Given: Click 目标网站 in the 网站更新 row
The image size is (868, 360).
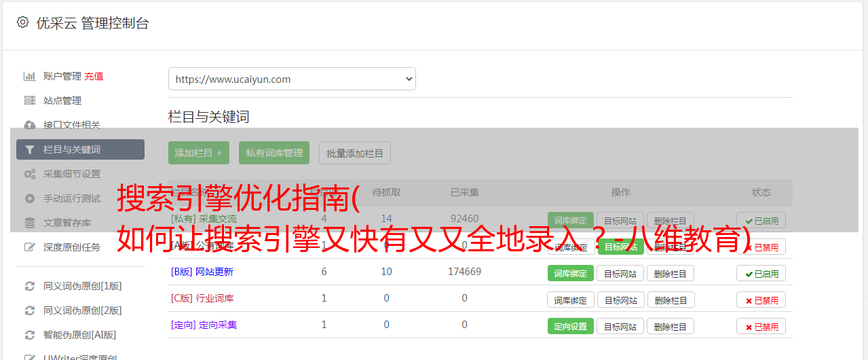Looking at the screenshot, I should tap(620, 273).
